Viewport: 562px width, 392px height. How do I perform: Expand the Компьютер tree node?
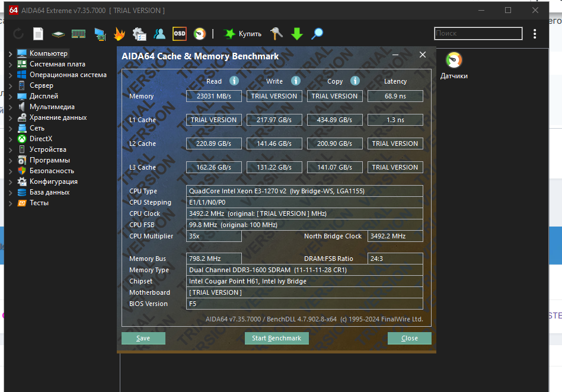coord(11,53)
